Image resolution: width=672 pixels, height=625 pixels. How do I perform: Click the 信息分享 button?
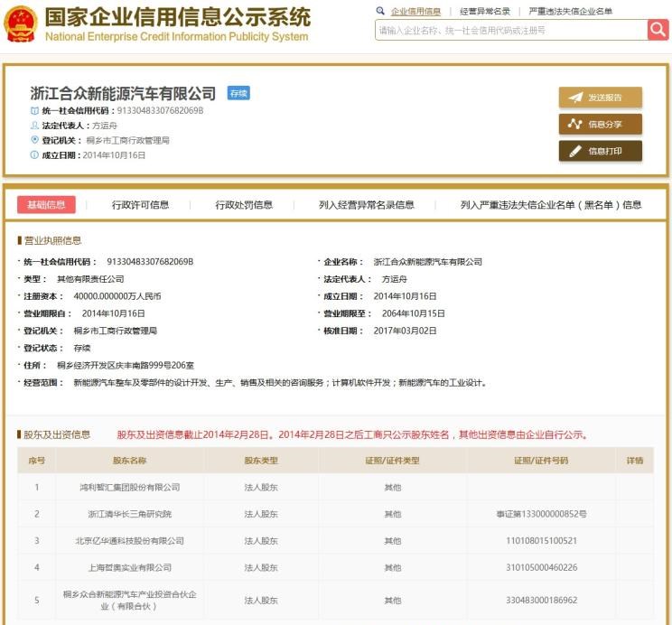click(x=601, y=124)
